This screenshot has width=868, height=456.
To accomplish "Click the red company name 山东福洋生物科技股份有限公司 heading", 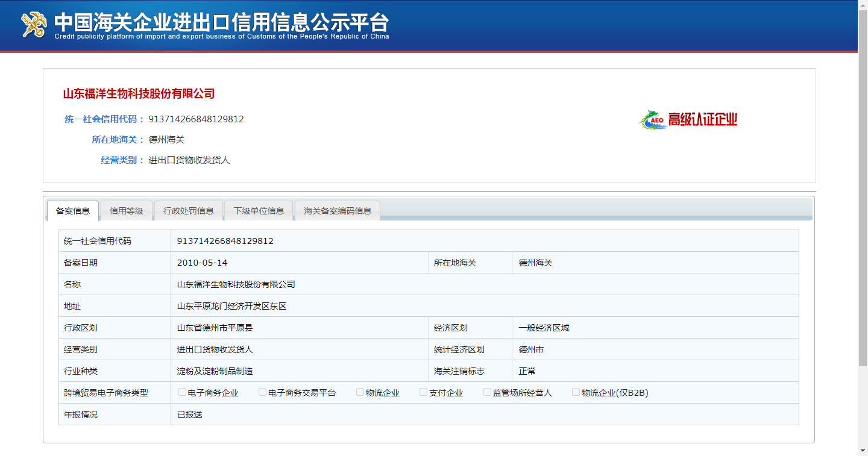I will pyautogui.click(x=139, y=93).
